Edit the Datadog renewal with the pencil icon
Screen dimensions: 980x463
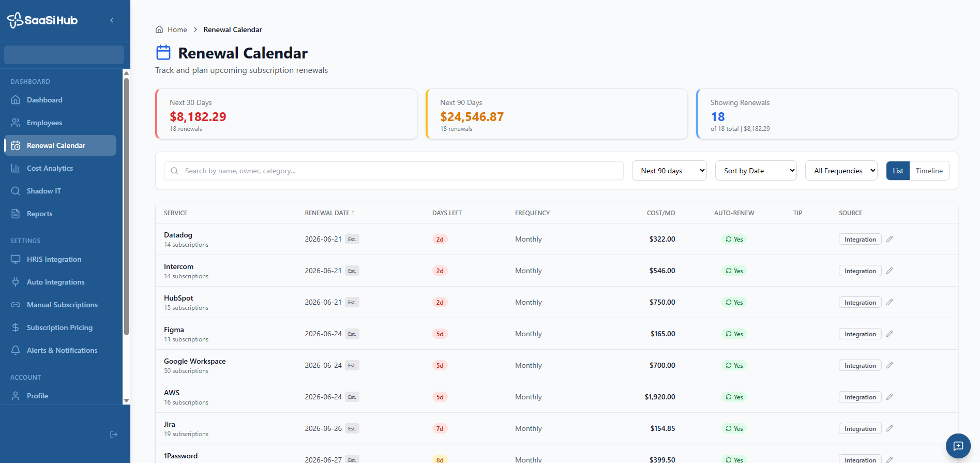pos(889,239)
